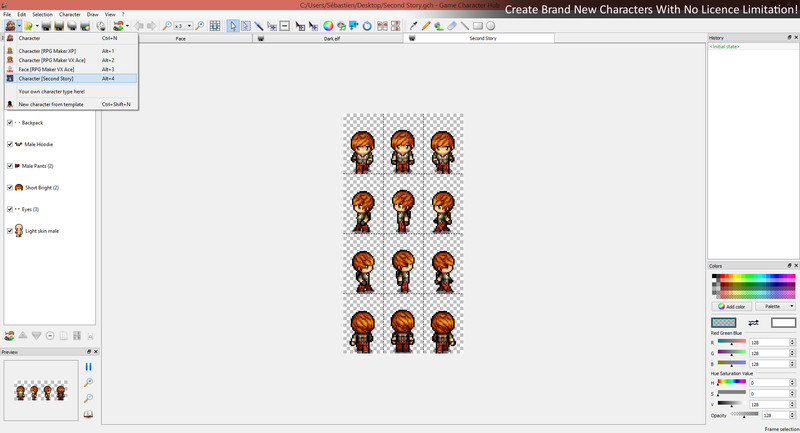Switch to the Dark elf tab
Image resolution: width=800 pixels, height=433 pixels.
pyautogui.click(x=331, y=39)
